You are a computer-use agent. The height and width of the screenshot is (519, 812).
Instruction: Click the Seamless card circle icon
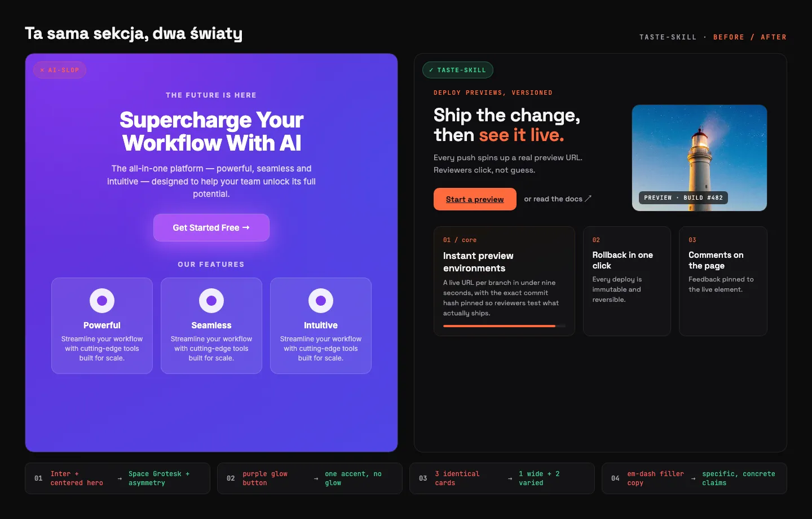point(211,301)
